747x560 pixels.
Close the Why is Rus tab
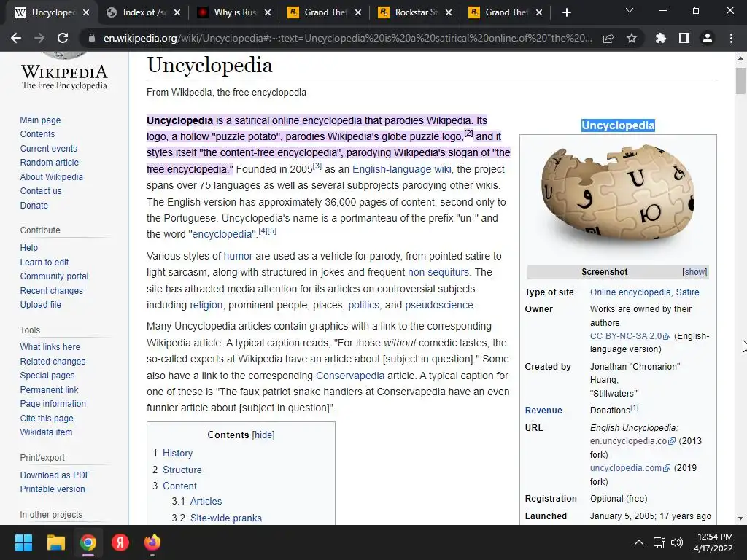pos(268,12)
